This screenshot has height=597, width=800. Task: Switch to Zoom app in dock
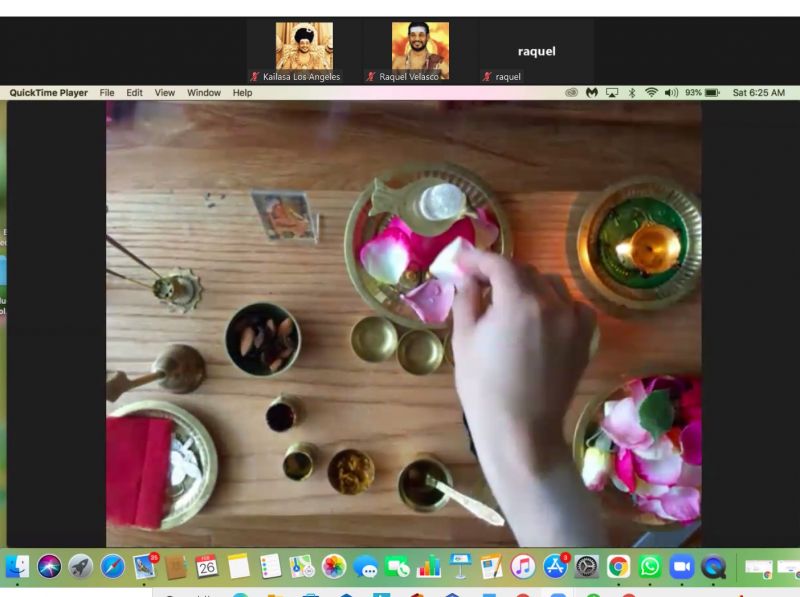682,567
